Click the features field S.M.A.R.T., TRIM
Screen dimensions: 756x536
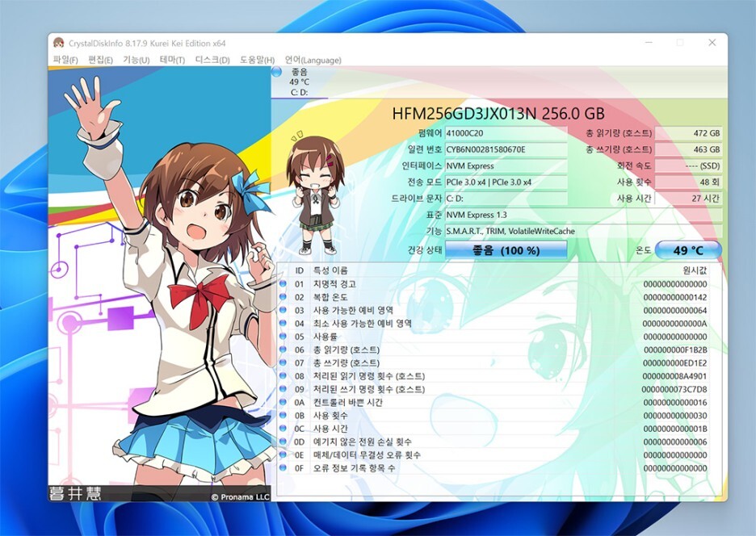583,232
